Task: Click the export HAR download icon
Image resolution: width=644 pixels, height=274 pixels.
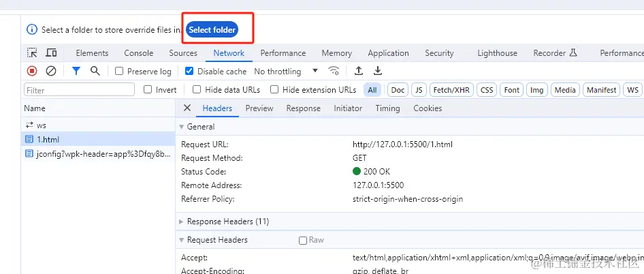Action: (378, 71)
